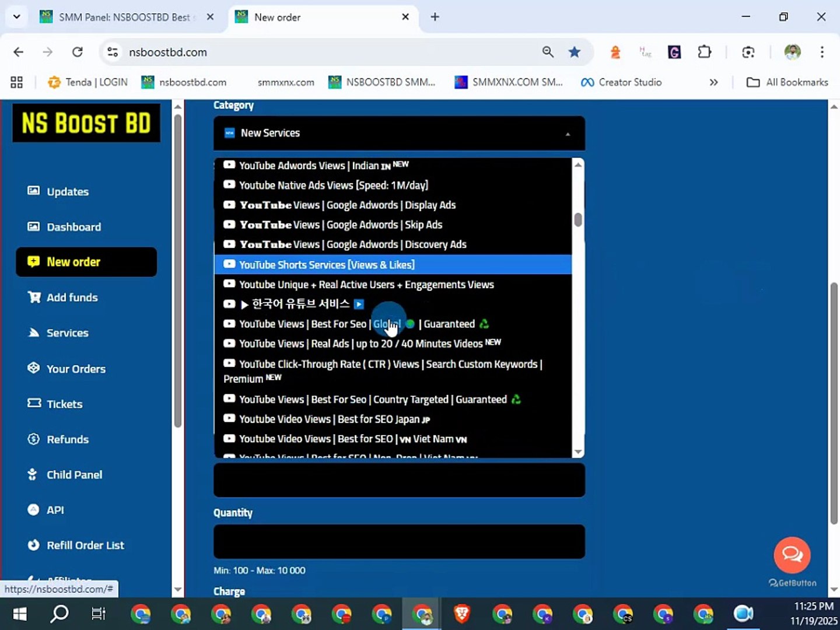The width and height of the screenshot is (840, 630).
Task: Open the Windows Start menu
Action: 20,614
